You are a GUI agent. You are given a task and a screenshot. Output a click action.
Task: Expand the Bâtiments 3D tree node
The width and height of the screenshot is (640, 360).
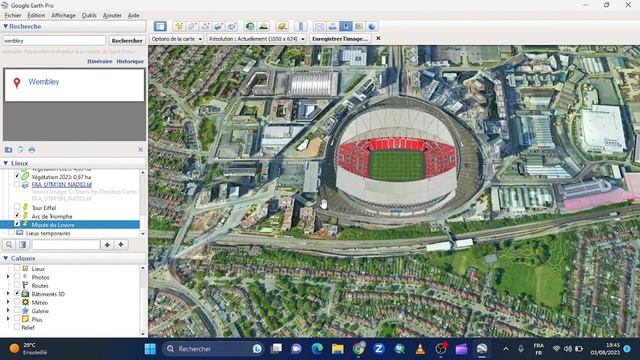click(8, 293)
